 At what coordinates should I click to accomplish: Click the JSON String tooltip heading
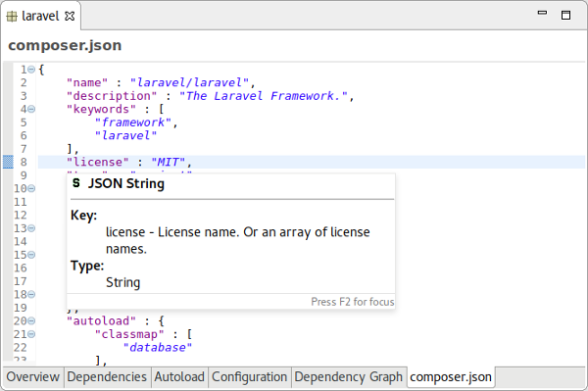tap(126, 183)
